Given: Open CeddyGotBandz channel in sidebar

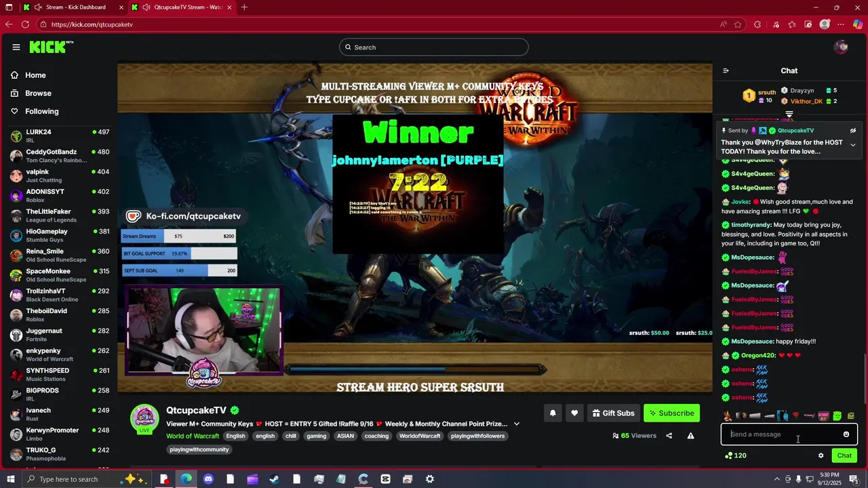Looking at the screenshot, I should coord(60,156).
